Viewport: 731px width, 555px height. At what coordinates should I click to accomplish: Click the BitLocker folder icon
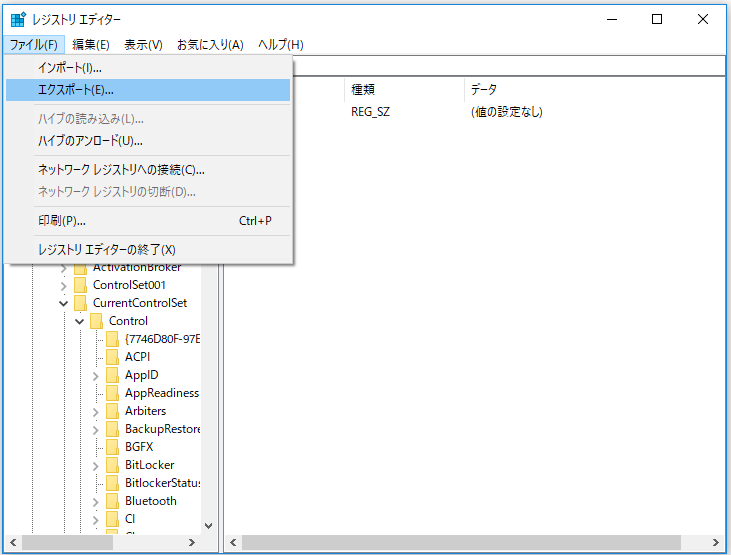(x=113, y=465)
